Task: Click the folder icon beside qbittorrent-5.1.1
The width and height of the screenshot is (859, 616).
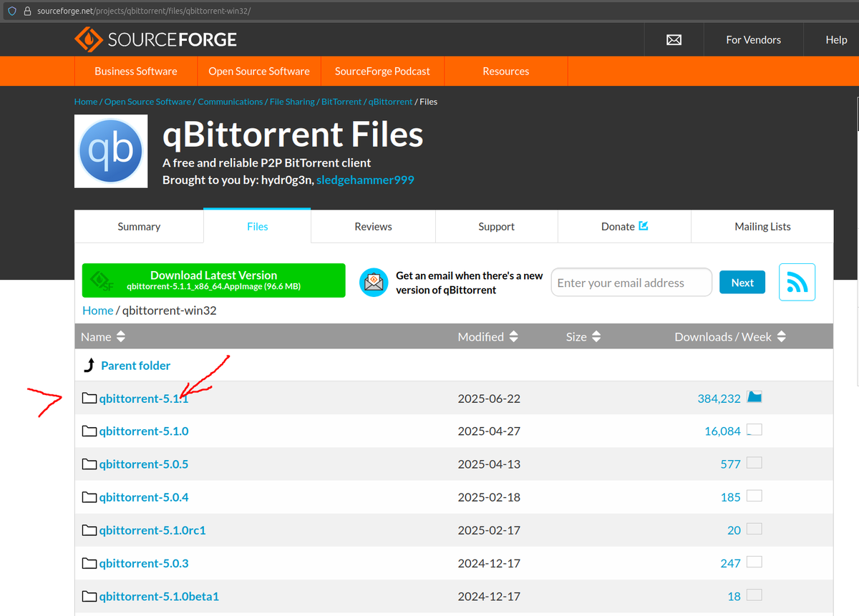Action: pyautogui.click(x=89, y=398)
